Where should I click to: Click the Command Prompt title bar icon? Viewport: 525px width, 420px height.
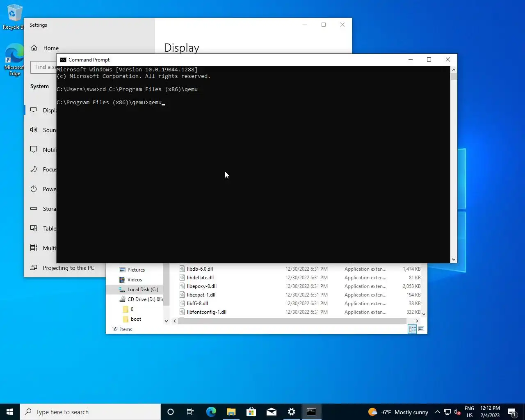[63, 60]
